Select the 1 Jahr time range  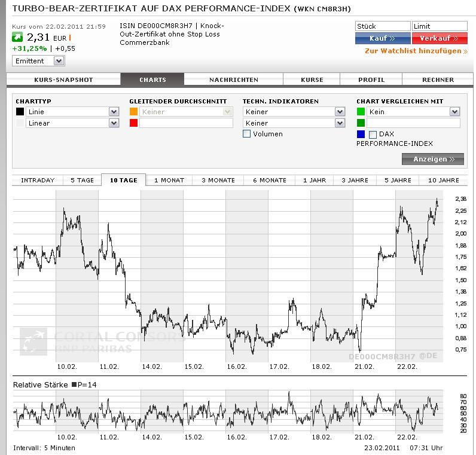314,181
